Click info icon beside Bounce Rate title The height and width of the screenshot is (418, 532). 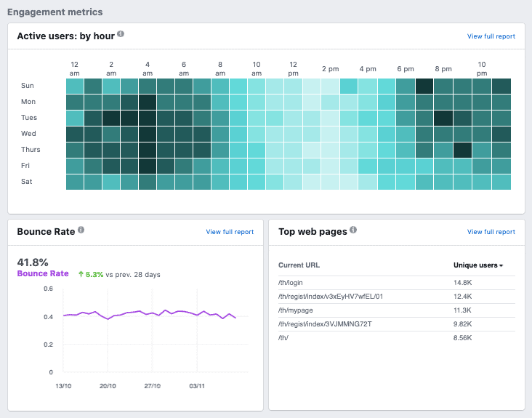click(x=81, y=230)
